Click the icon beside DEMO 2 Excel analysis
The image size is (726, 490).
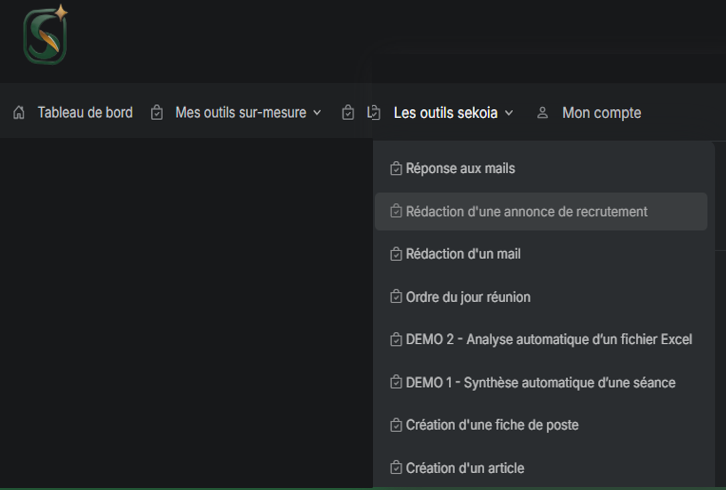tap(396, 340)
